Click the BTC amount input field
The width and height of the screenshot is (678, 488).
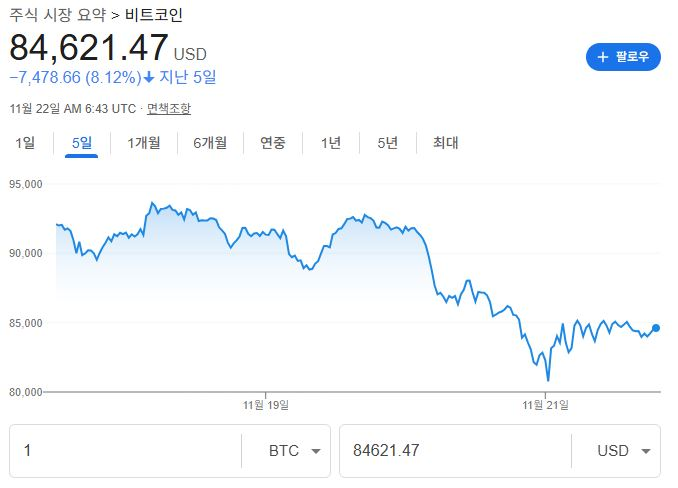coord(125,451)
